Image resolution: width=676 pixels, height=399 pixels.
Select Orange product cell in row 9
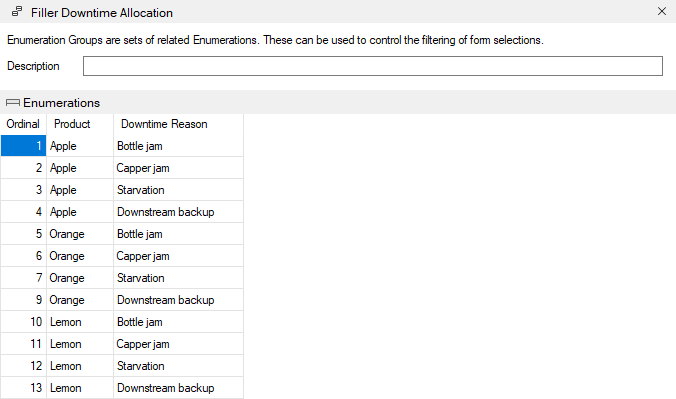(x=80, y=300)
